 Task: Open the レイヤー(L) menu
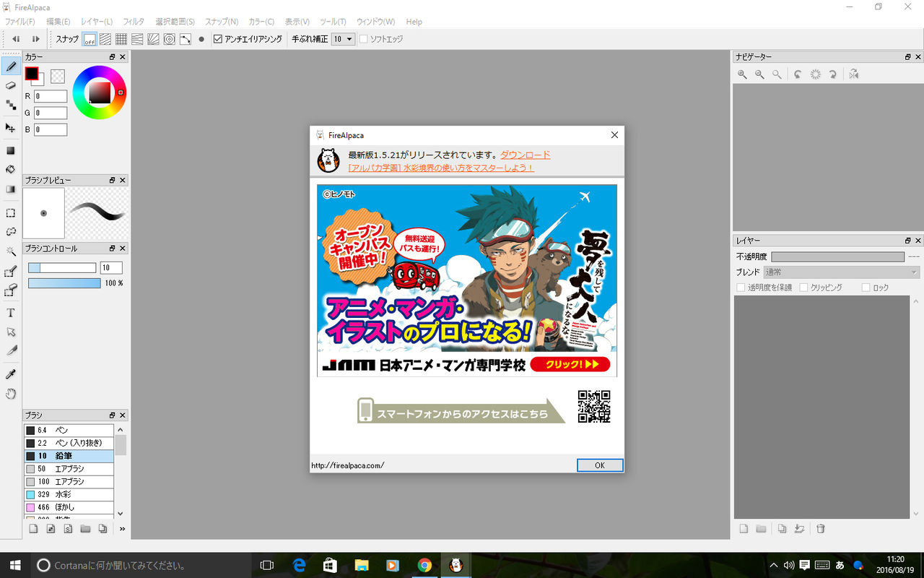[x=97, y=22]
